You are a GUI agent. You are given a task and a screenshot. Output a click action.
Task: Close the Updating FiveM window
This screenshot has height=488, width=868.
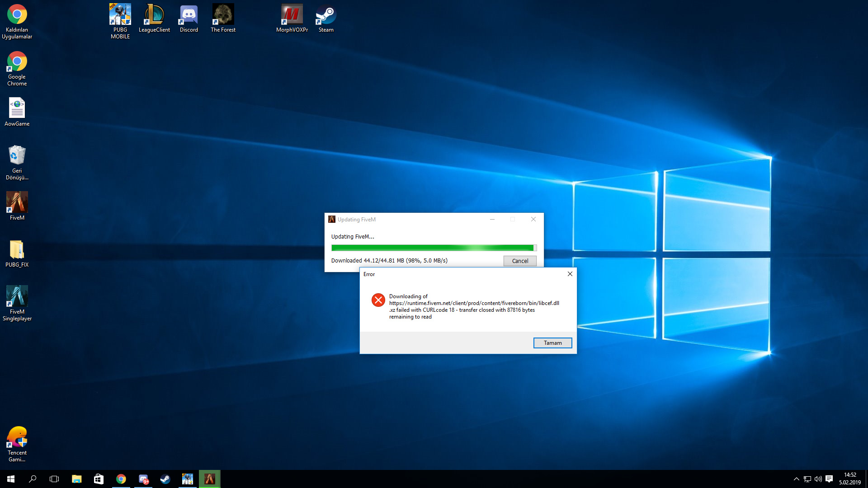(x=533, y=219)
